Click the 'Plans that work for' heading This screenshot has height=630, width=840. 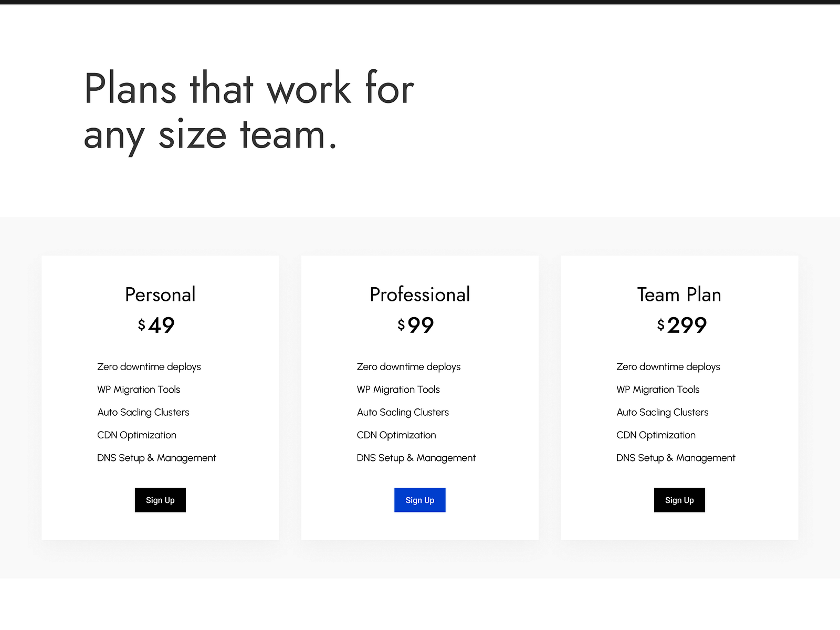tap(249, 88)
